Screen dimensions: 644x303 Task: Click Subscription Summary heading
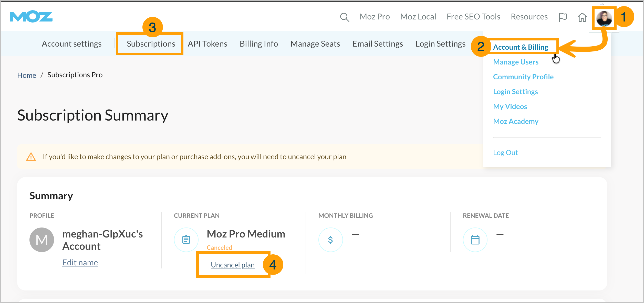coord(93,115)
